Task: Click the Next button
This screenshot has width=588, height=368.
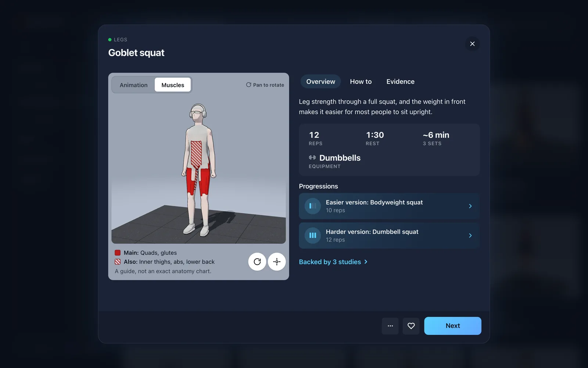Action: tap(453, 326)
